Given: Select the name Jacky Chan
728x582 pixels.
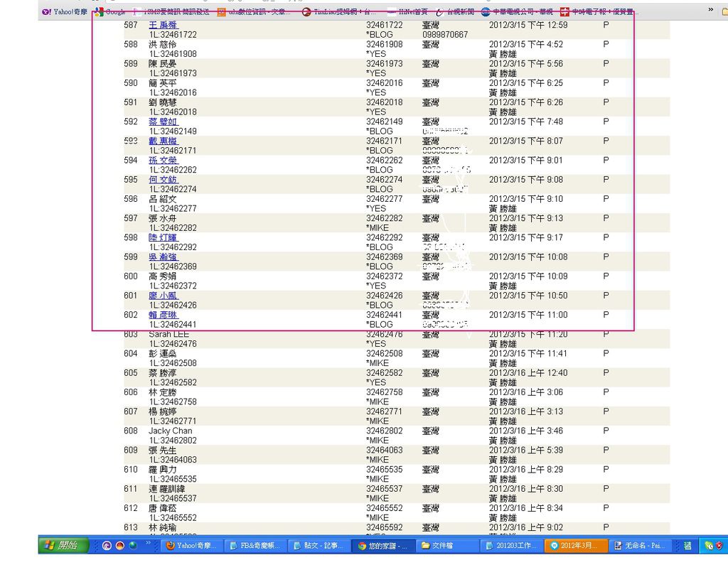Looking at the screenshot, I should point(171,431).
